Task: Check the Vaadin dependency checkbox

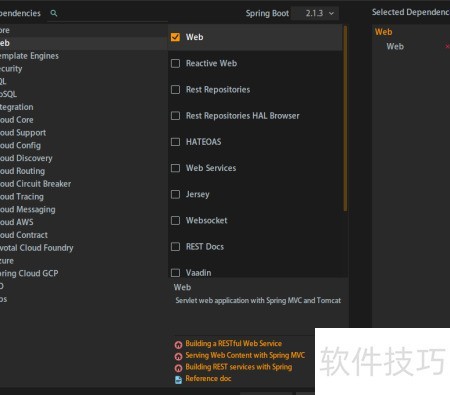Action: point(175,273)
